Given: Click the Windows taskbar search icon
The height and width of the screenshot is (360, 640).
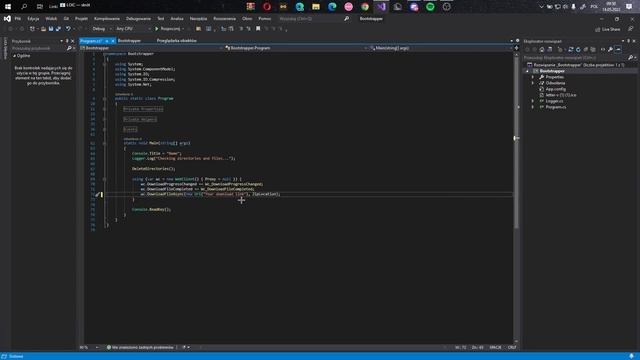Looking at the screenshot, I should 24,7.
